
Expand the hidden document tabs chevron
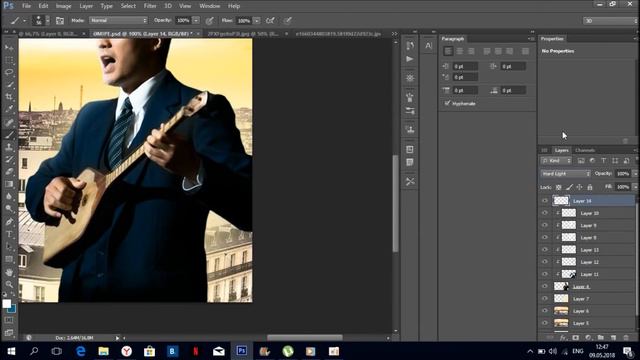point(394,33)
